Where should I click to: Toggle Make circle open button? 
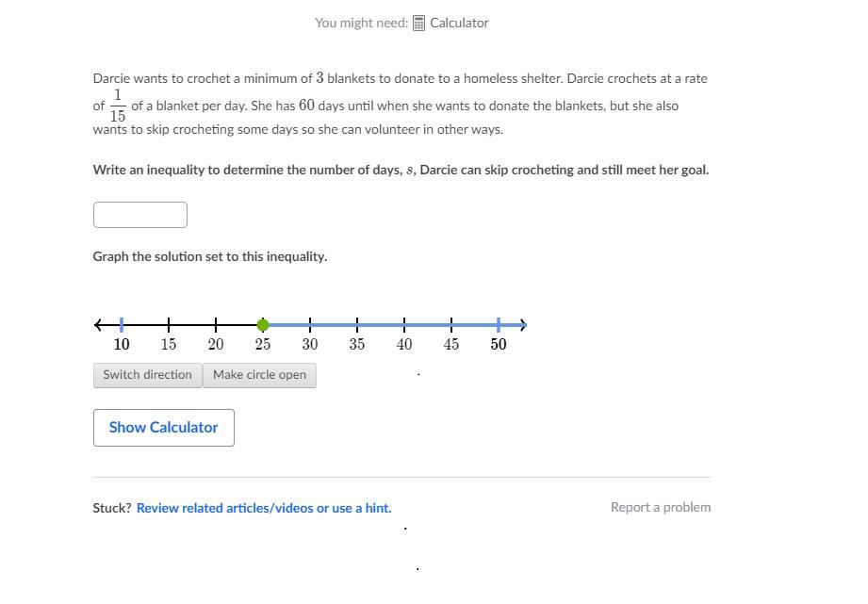259,375
